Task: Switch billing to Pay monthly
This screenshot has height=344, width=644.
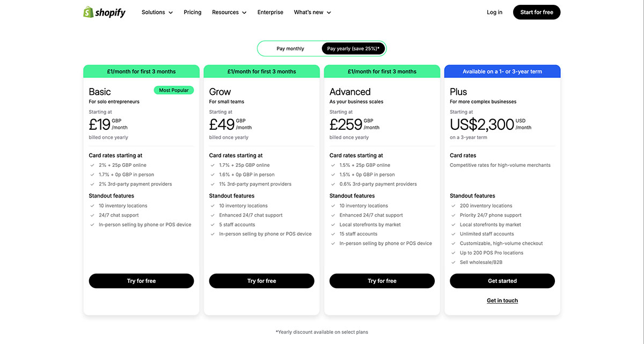Action: point(291,48)
